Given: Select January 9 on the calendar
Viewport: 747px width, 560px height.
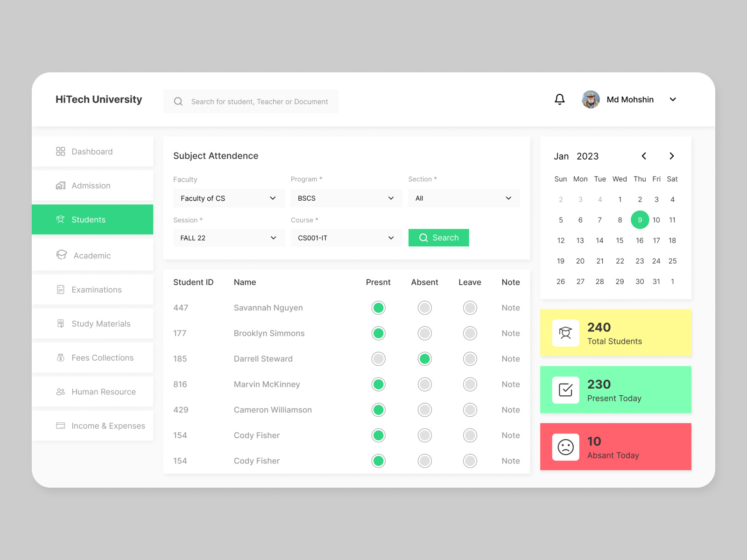Looking at the screenshot, I should pyautogui.click(x=640, y=220).
